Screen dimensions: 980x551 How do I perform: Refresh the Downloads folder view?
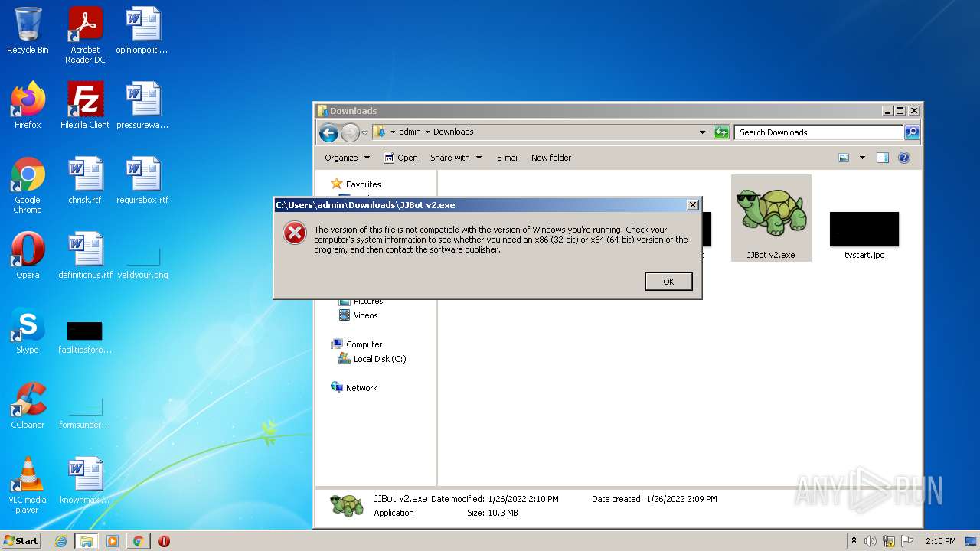721,132
